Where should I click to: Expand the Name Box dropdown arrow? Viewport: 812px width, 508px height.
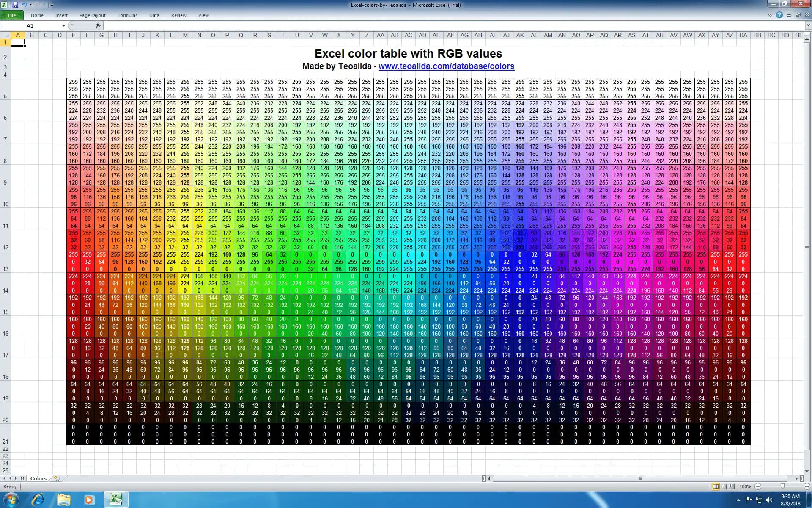(63, 25)
